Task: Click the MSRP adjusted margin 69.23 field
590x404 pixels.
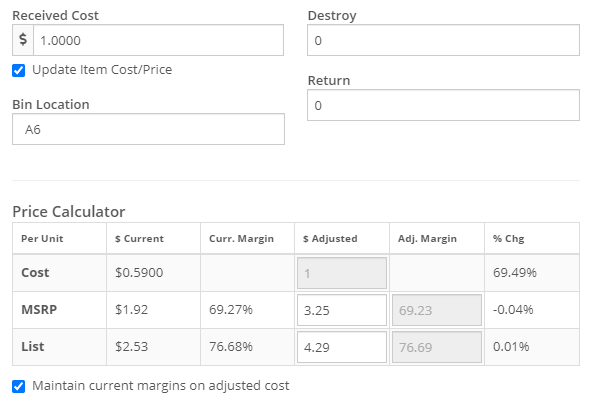Action: [x=437, y=310]
